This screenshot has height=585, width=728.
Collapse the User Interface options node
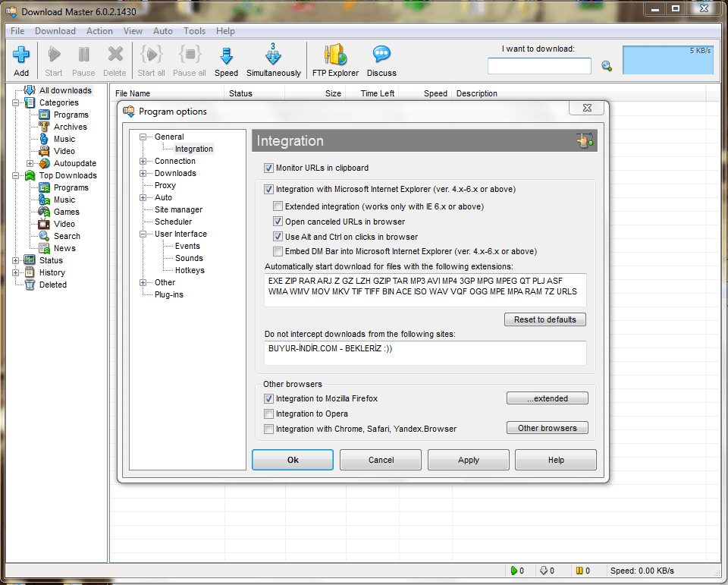coord(143,234)
